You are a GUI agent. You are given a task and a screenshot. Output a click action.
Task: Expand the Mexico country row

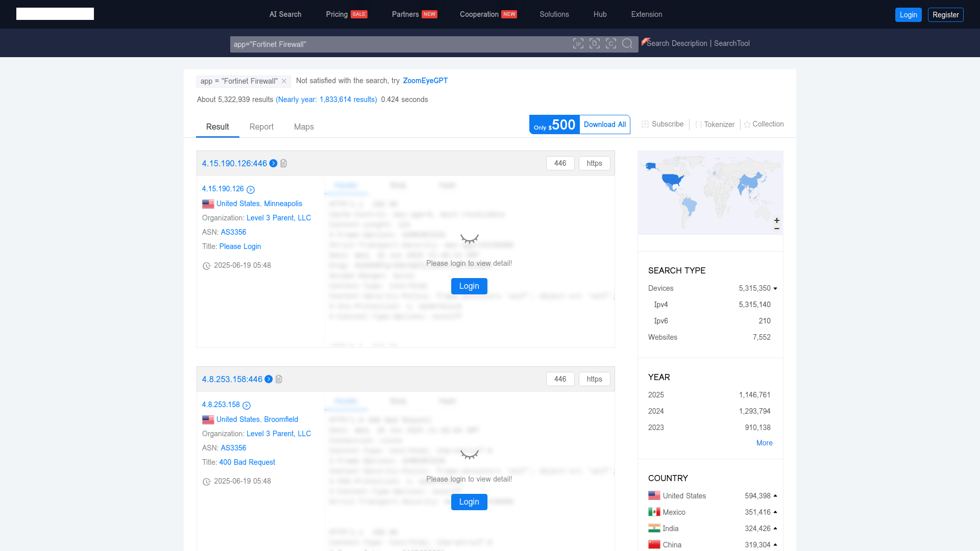click(775, 512)
